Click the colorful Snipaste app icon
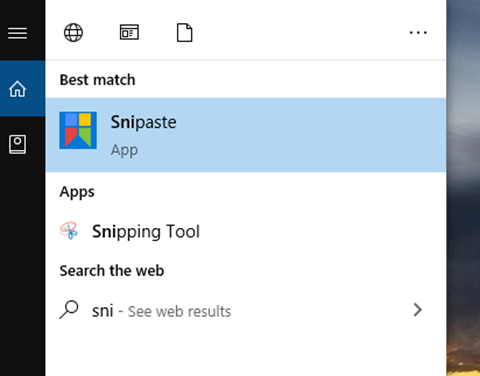The image size is (480, 376). [x=78, y=130]
